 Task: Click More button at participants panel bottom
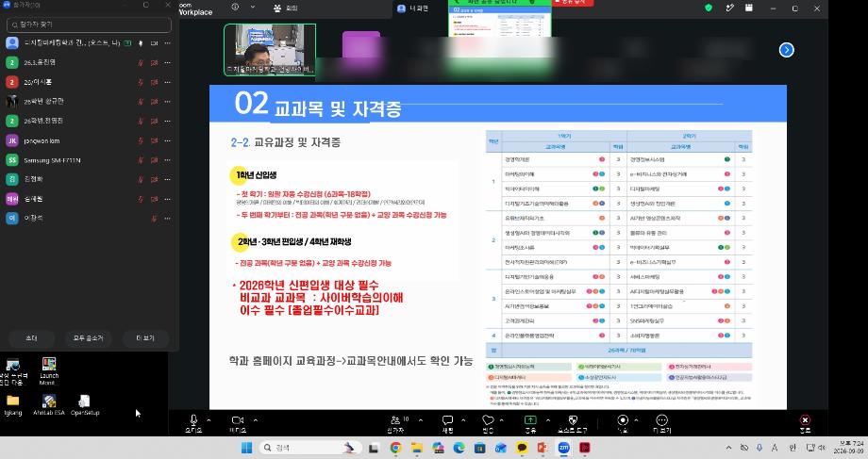[145, 338]
